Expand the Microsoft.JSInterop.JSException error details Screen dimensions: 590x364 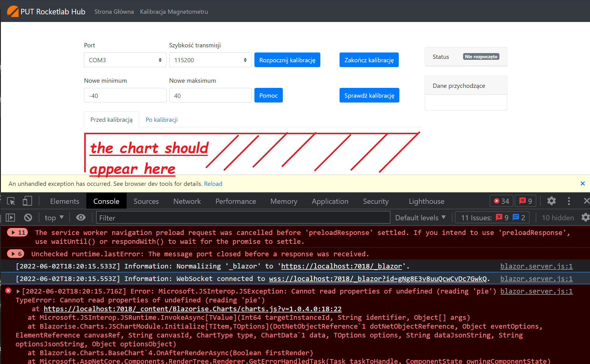coord(18,291)
